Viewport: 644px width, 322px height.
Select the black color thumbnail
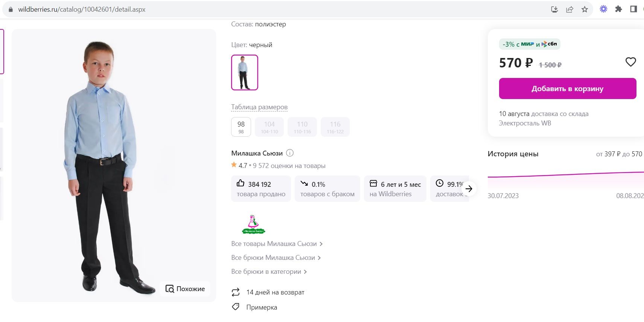pyautogui.click(x=245, y=72)
